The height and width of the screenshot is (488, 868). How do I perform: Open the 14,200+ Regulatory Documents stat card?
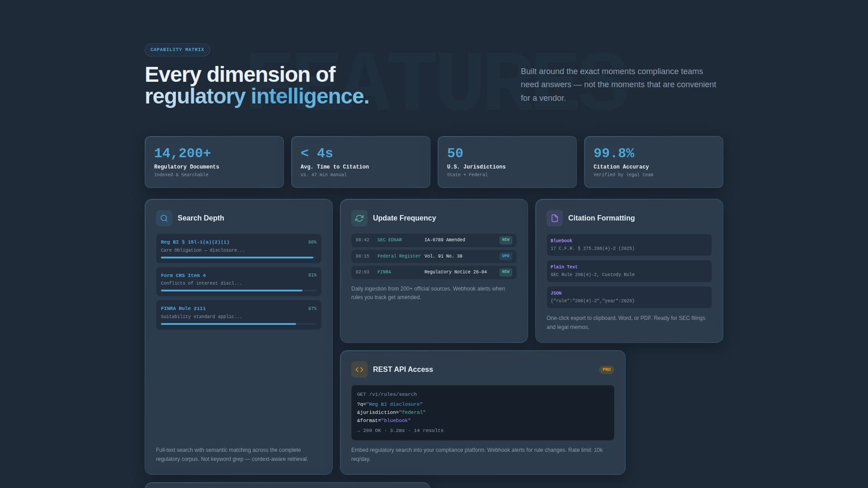214,162
